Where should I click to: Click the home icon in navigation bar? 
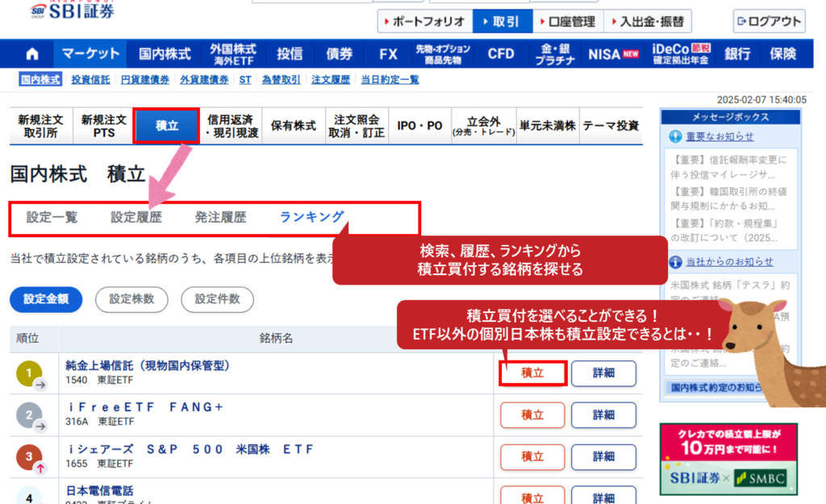(32, 54)
